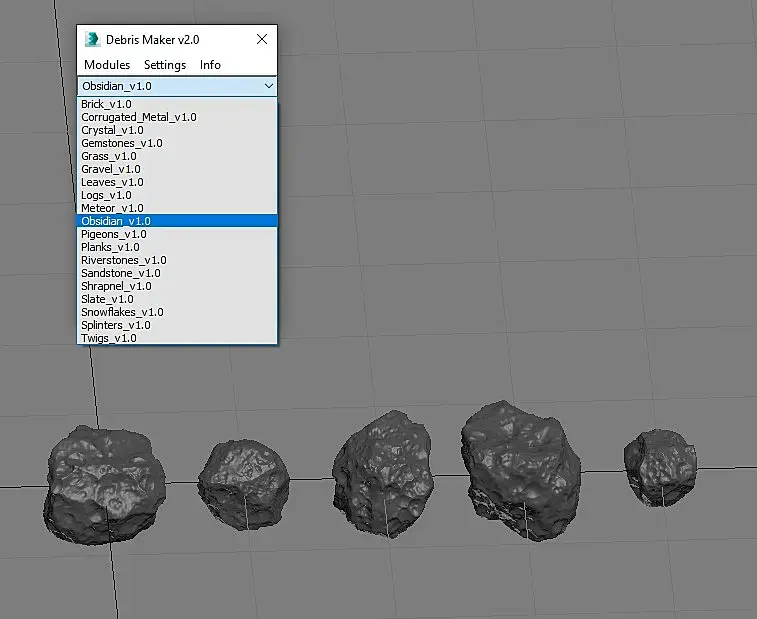Click the highlighted Obsidian_v1.0 list entry

177,221
